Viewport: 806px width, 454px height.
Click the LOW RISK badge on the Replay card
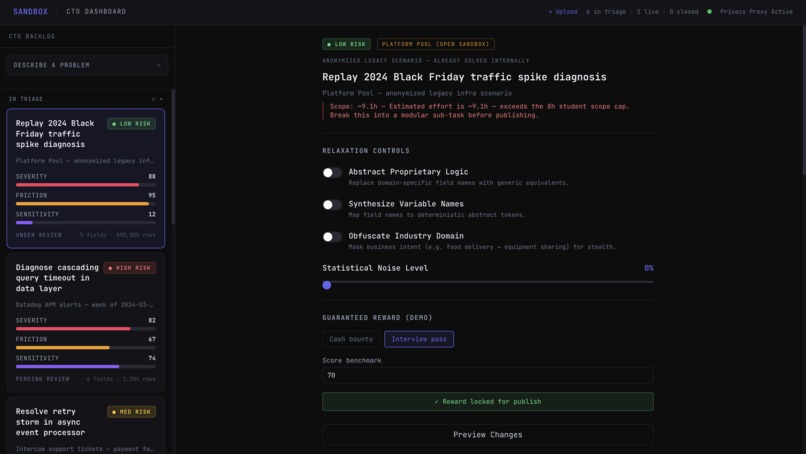[132, 124]
